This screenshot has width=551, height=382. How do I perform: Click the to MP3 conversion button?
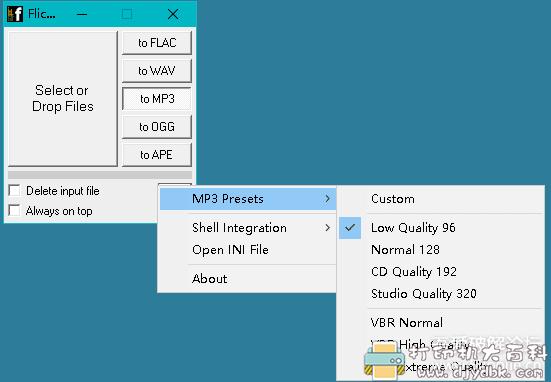[157, 99]
